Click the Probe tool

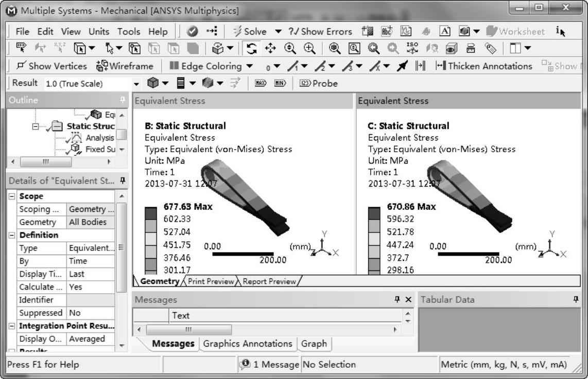point(319,83)
